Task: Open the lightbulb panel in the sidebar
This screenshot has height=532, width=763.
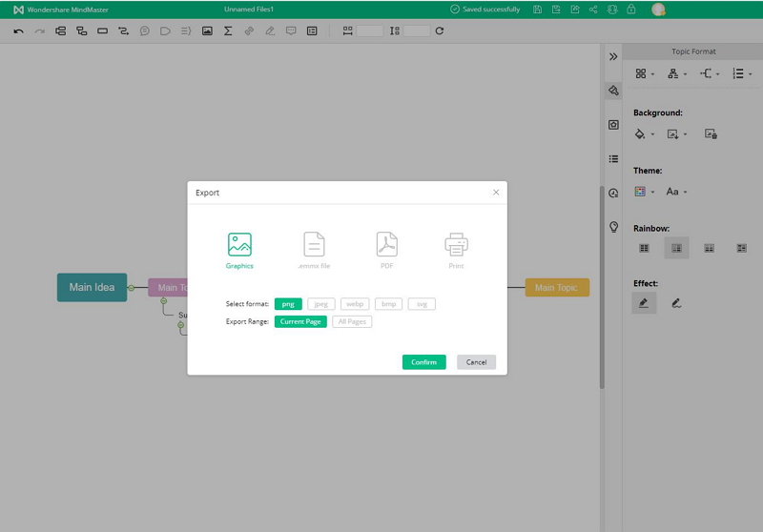Action: (x=613, y=227)
